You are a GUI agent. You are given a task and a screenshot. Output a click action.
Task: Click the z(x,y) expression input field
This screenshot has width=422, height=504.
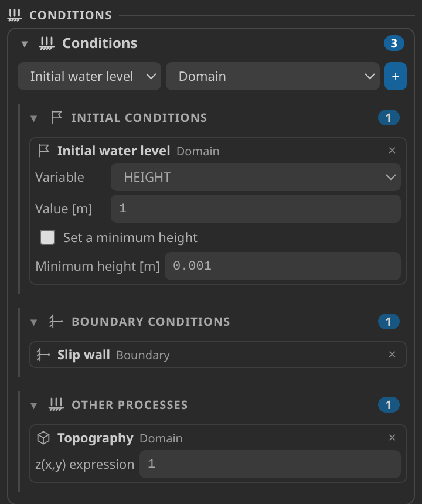[x=270, y=464]
